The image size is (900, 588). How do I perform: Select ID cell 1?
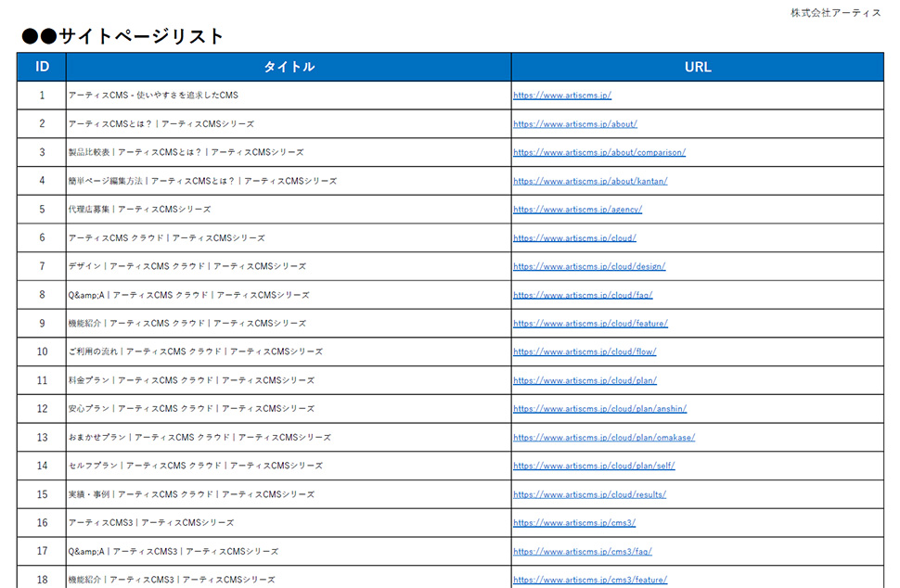[42, 96]
